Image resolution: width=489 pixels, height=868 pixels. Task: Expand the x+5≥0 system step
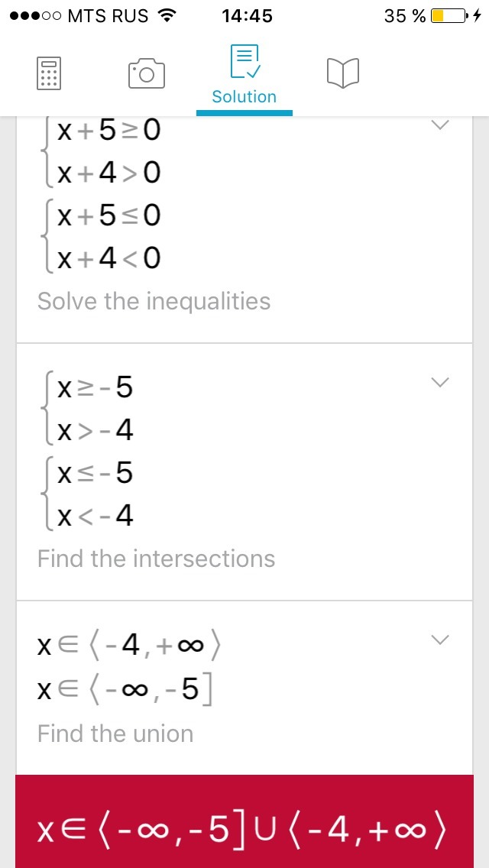(439, 125)
